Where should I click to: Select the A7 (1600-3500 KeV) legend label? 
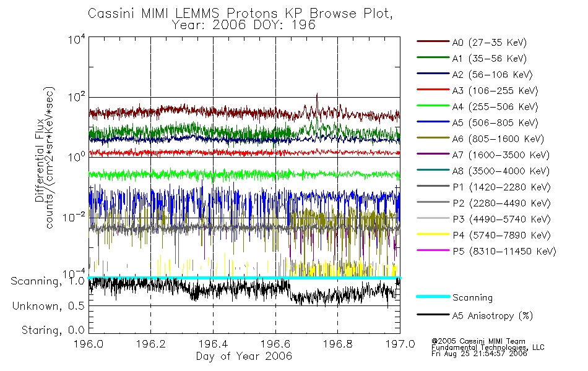coord(501,155)
